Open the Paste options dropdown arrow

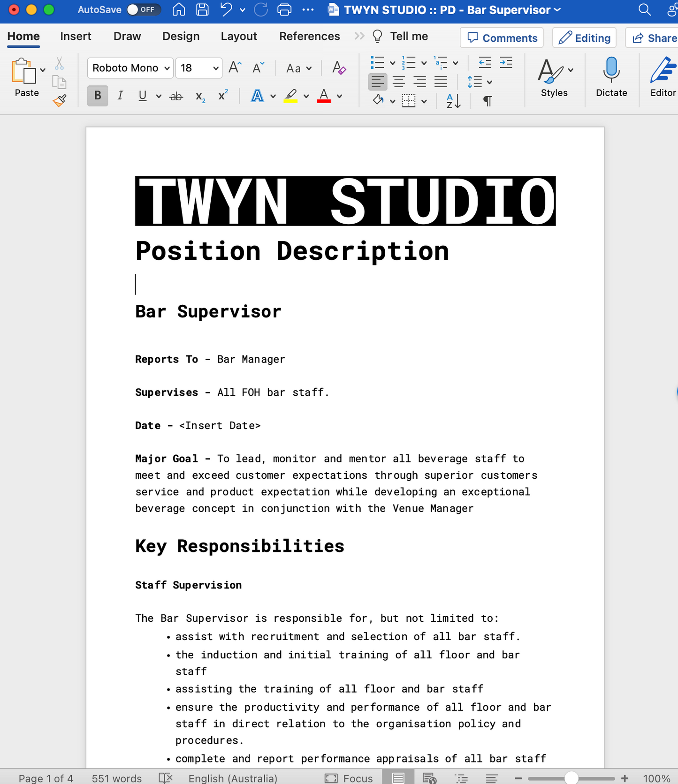point(43,70)
